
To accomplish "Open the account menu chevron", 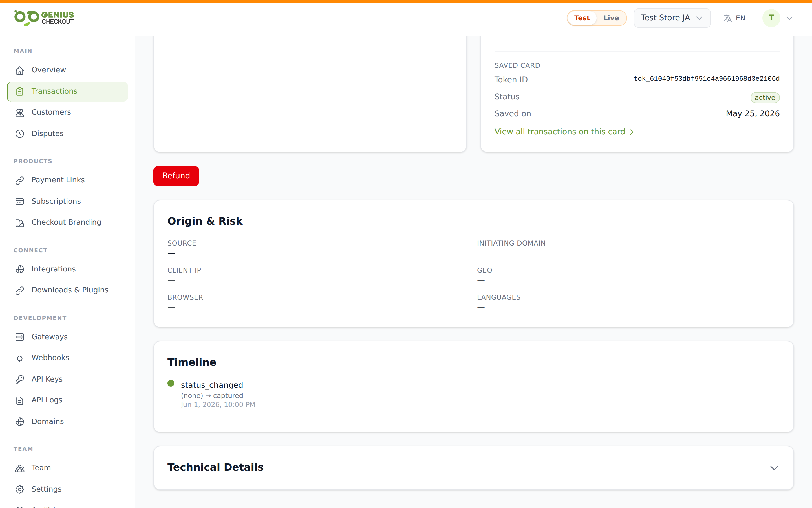I will 789,18.
